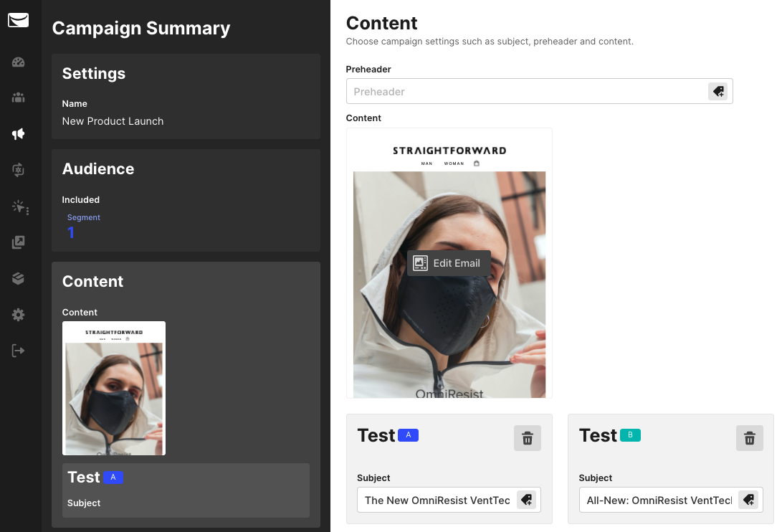782x532 pixels.
Task: Open the Segment count link under Audience
Action: (x=71, y=232)
